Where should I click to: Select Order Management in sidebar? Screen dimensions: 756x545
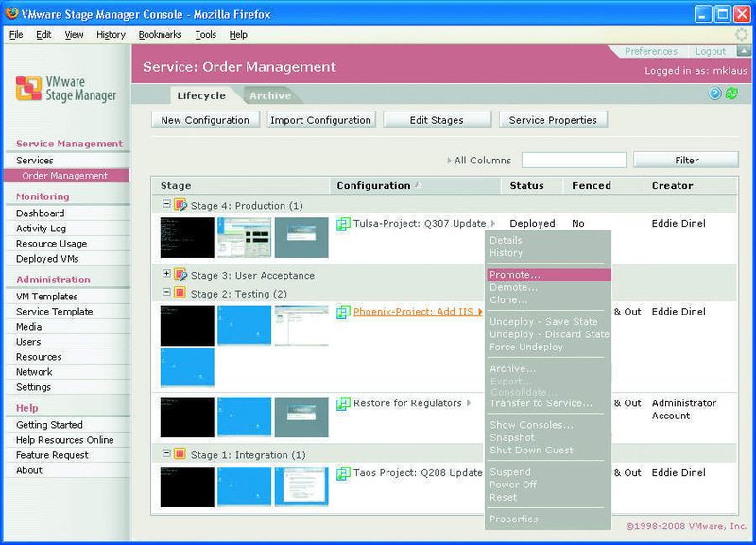coord(65,176)
